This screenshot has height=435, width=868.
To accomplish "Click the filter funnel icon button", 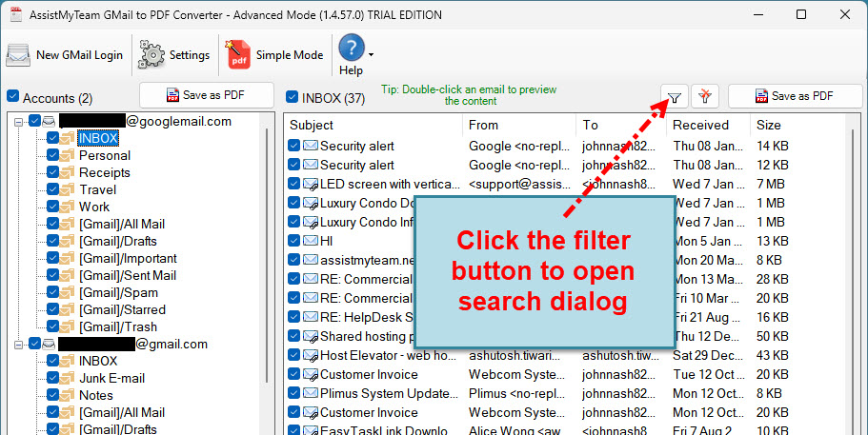I will pos(675,96).
